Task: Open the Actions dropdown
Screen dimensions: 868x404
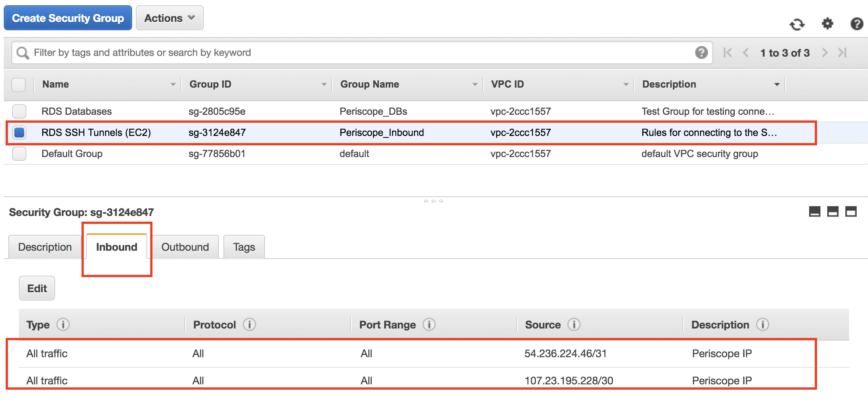Action: (x=169, y=18)
